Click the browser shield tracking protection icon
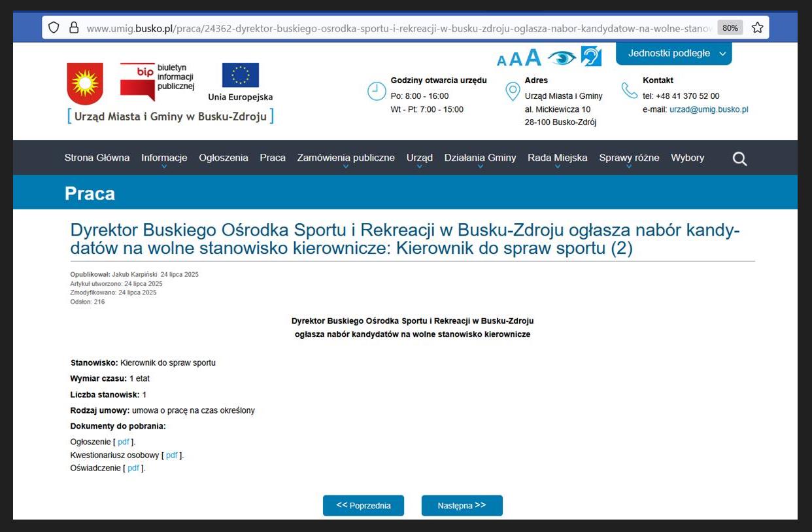Screen dimensions: 812x532 54,27
